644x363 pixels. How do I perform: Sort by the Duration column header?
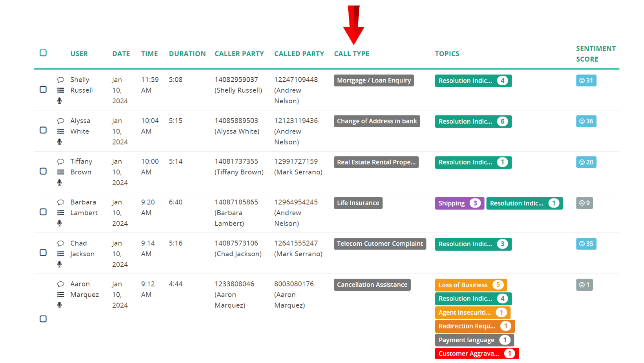pos(187,54)
